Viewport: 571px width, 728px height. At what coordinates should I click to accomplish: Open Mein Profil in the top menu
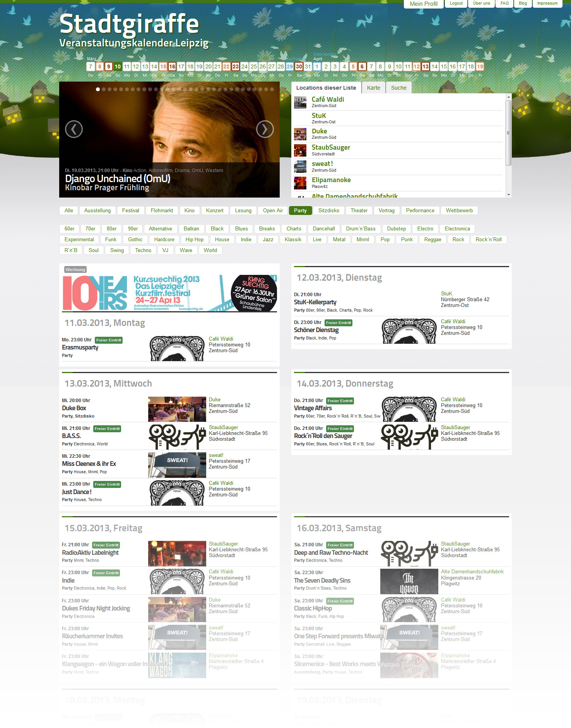(x=424, y=4)
